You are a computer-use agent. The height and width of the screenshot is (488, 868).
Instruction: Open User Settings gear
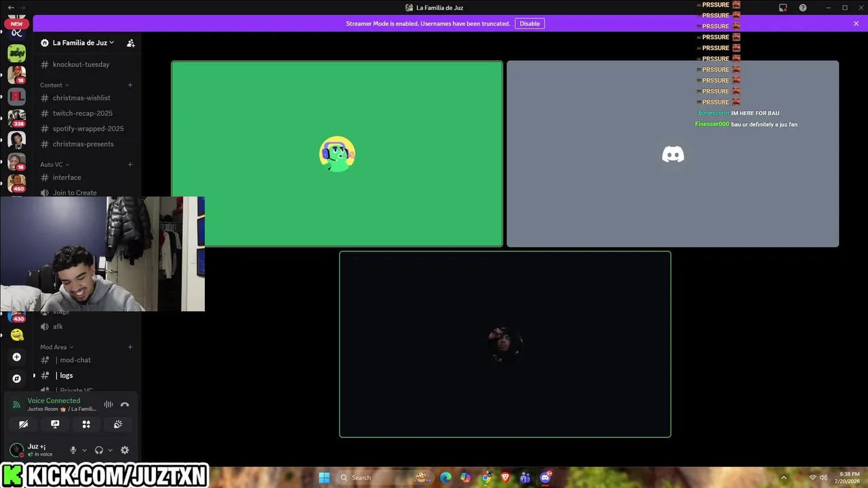click(125, 450)
